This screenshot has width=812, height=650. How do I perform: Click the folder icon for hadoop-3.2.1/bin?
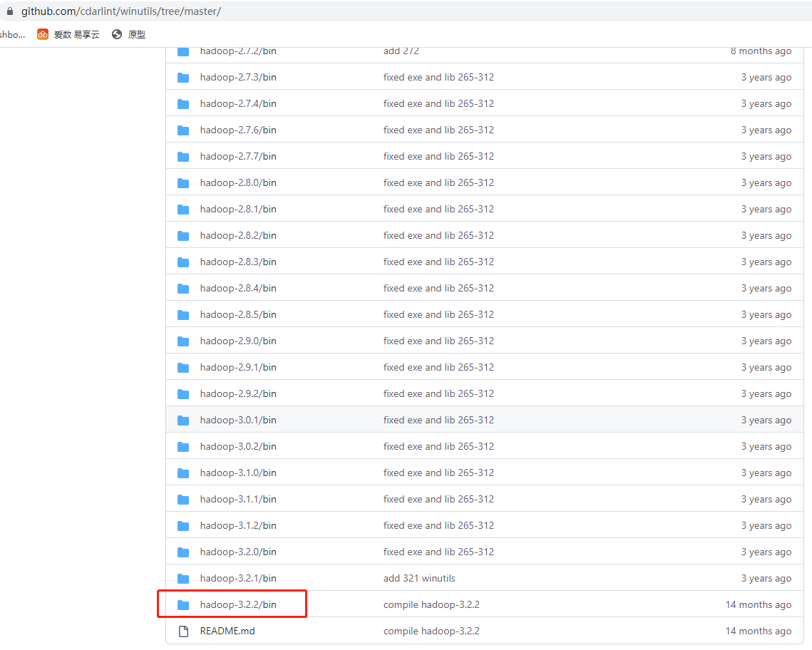183,579
